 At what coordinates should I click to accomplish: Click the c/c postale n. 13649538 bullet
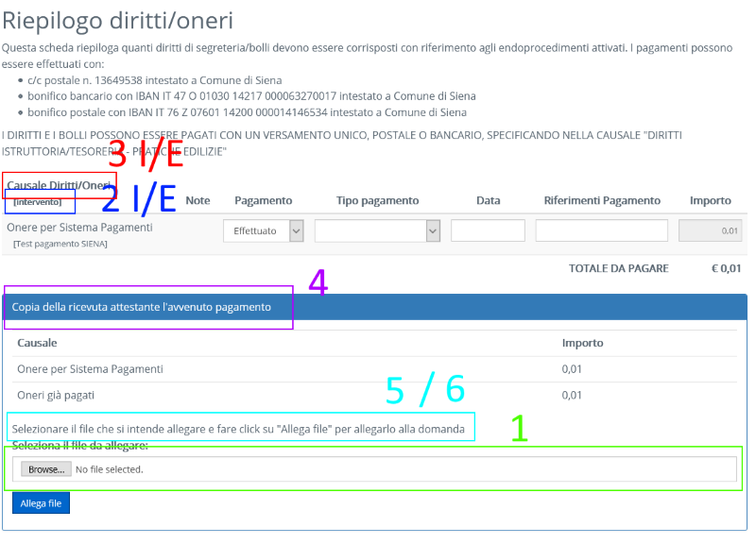point(155,80)
